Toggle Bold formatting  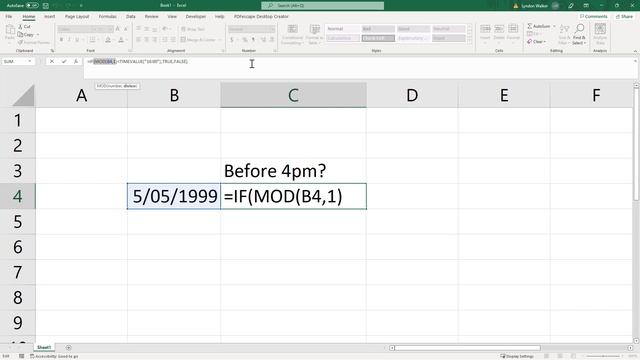coord(61,40)
